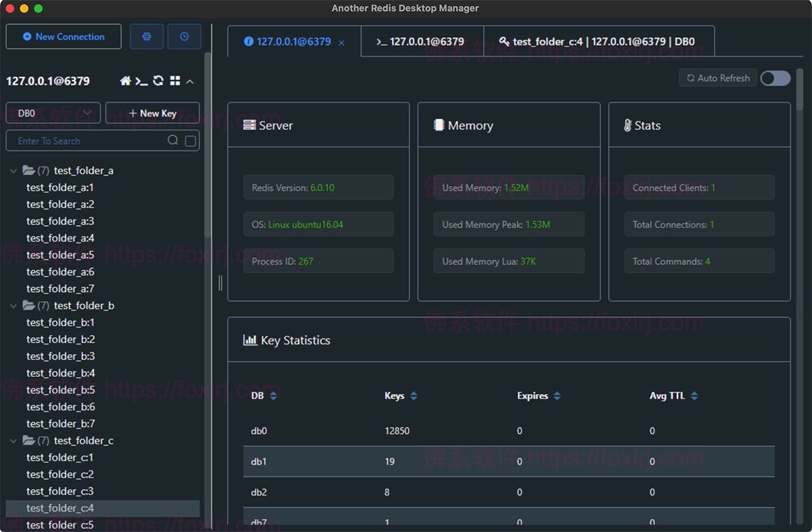Click the Key Statistics panel icon

(x=248, y=340)
